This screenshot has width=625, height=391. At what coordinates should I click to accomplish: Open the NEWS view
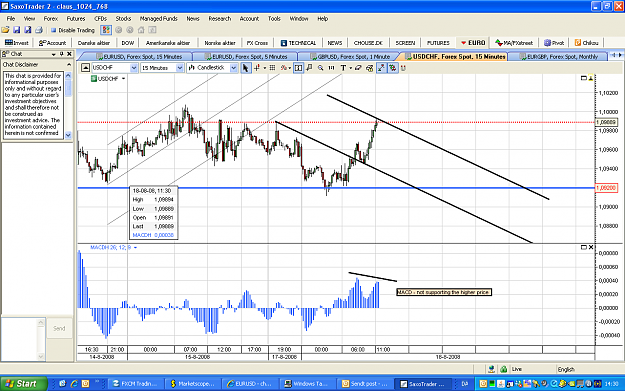point(334,43)
